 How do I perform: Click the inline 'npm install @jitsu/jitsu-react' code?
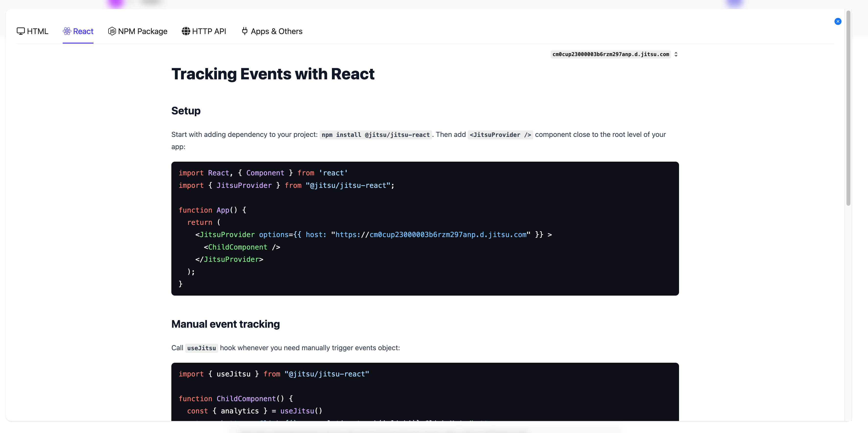click(x=376, y=135)
